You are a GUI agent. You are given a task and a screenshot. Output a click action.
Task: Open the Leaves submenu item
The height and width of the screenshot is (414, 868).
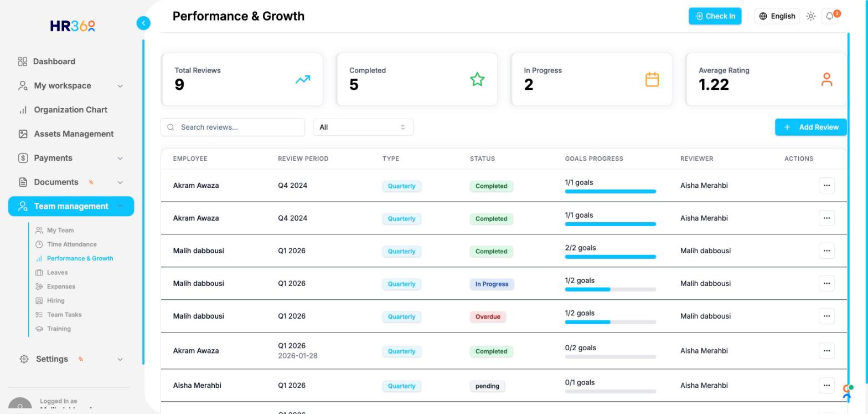(x=57, y=273)
